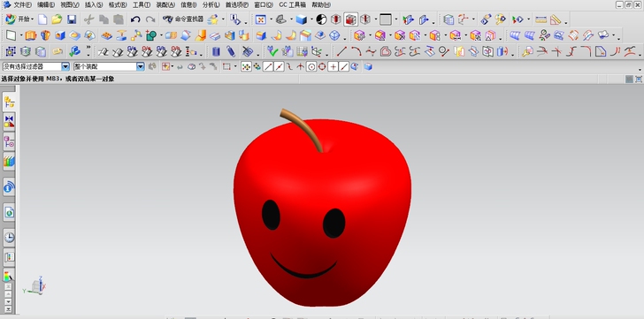644x319 pixels.
Task: Select the shaded blue cube render style icon
Action: click(x=302, y=19)
